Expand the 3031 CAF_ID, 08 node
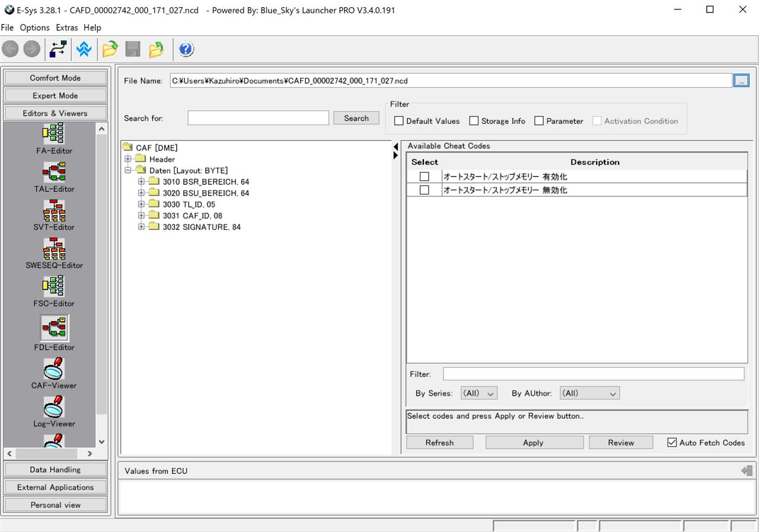759x532 pixels. pos(141,215)
